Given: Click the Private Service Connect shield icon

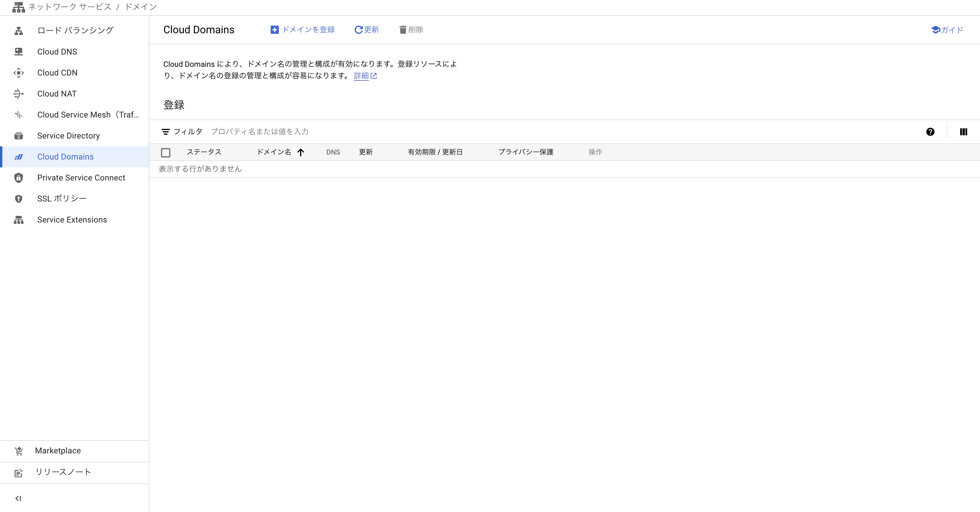Looking at the screenshot, I should 18,178.
